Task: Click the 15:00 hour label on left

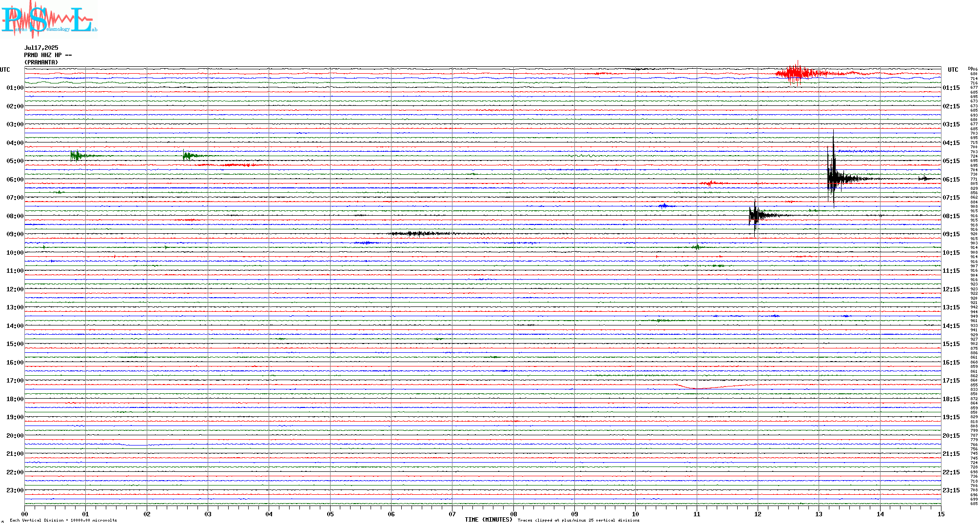Action: [15, 344]
